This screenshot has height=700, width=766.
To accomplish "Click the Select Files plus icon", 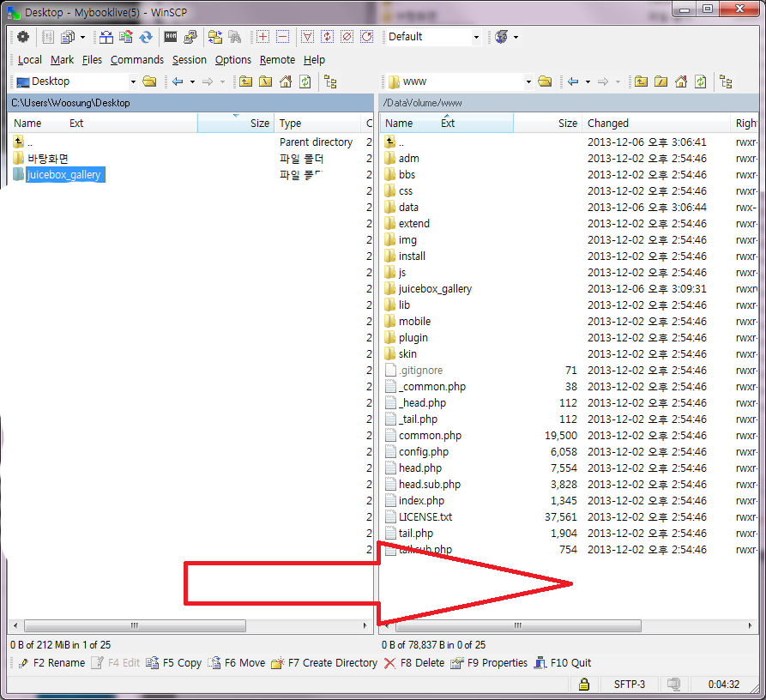I will (x=262, y=37).
